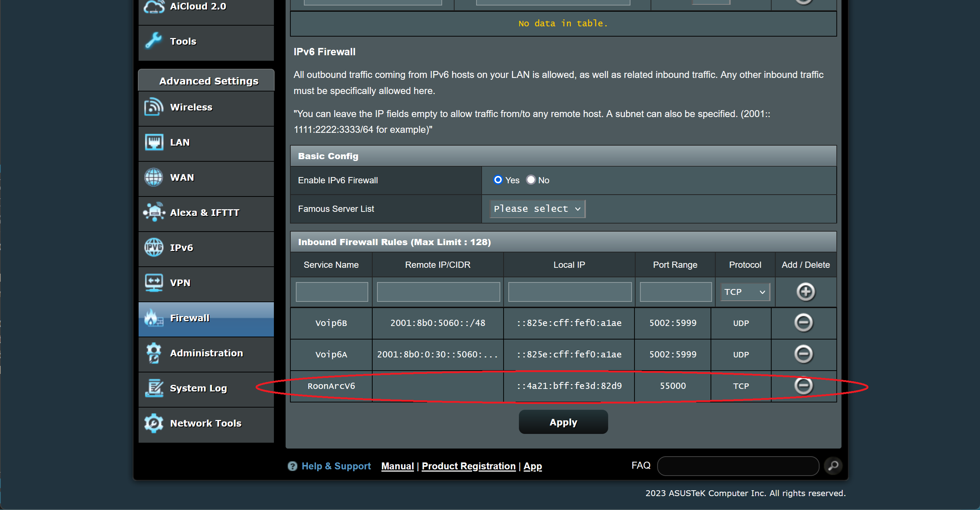Go to the IPv6 menu item

click(x=206, y=248)
